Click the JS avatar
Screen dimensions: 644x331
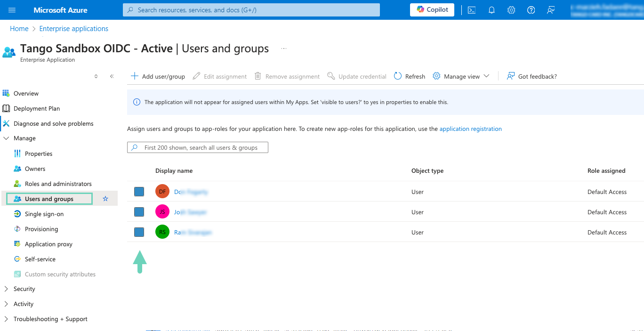(x=162, y=212)
